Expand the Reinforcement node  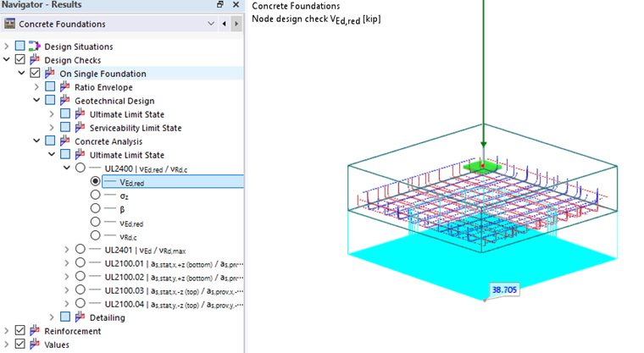[6, 330]
